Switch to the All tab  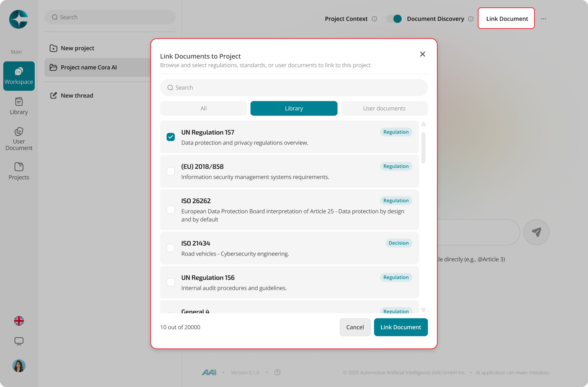(204, 109)
